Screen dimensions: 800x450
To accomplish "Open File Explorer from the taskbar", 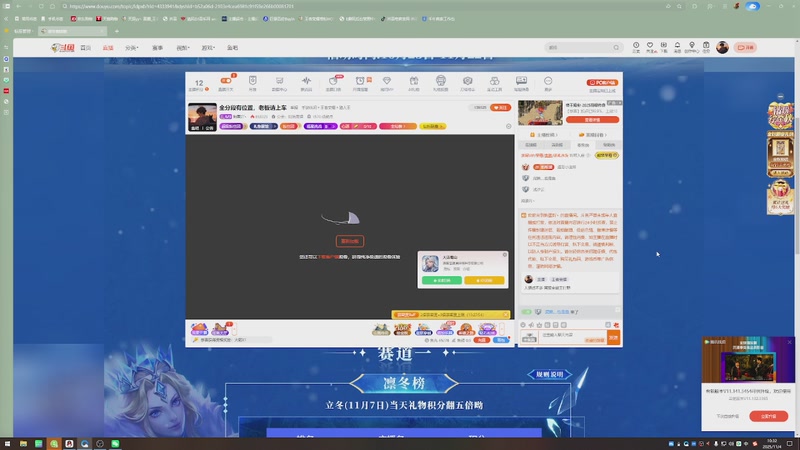I will tap(23, 443).
